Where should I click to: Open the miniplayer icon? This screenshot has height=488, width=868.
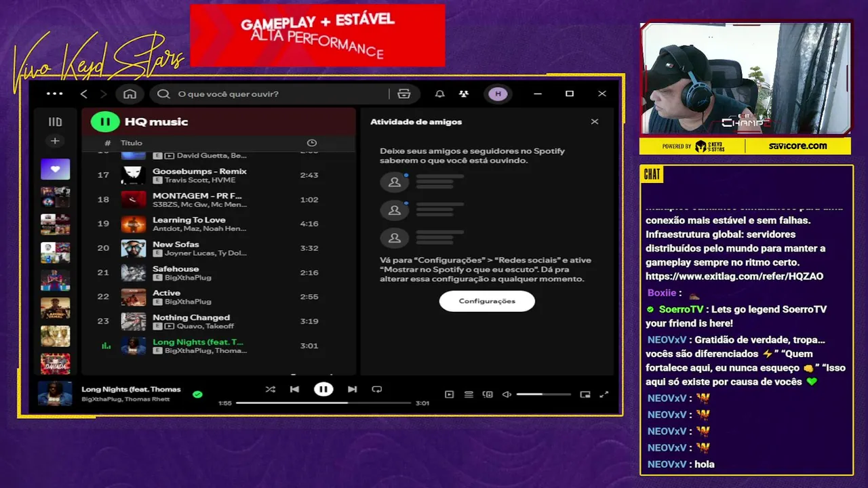coord(585,394)
